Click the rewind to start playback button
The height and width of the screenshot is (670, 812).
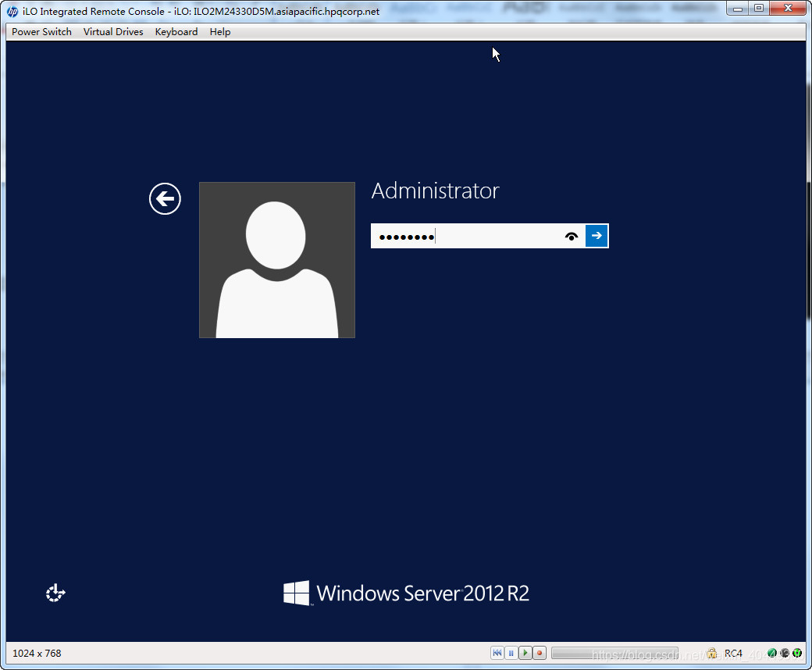pos(497,653)
